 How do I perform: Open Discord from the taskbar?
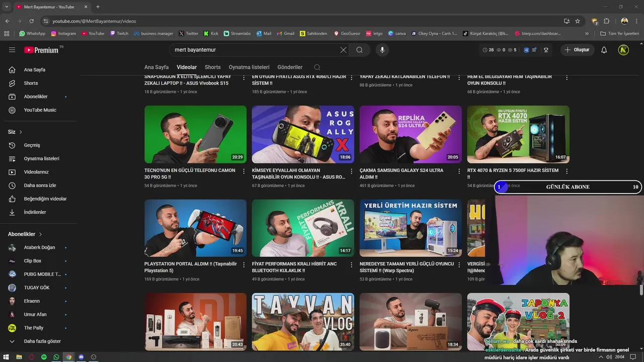pos(81,357)
